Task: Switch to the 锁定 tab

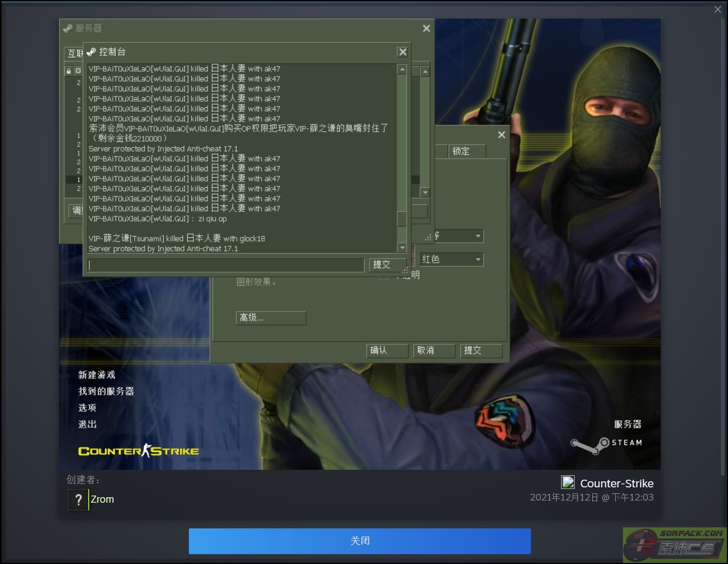Action: click(x=467, y=151)
